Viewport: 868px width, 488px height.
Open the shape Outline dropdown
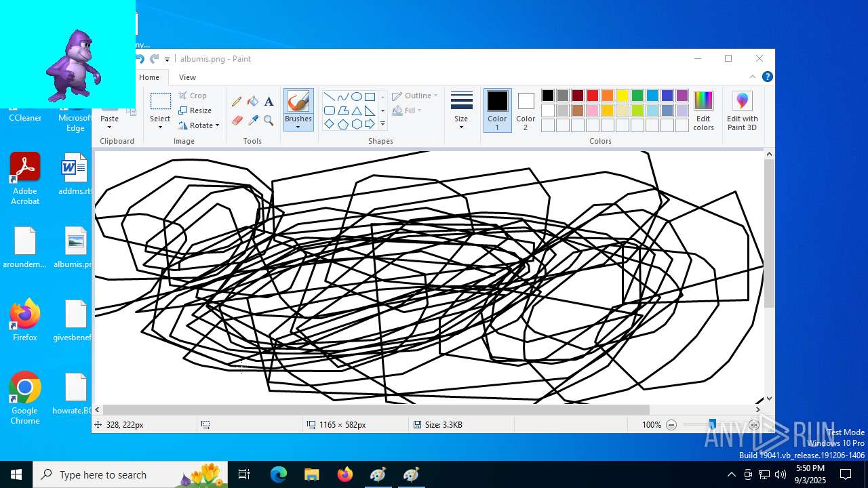[415, 96]
